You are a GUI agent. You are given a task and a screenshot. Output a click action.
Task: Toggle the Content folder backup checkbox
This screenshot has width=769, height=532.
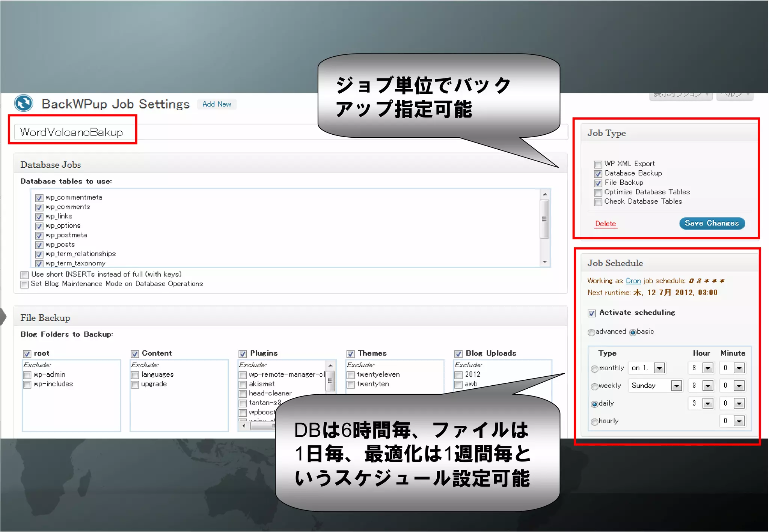[135, 353]
